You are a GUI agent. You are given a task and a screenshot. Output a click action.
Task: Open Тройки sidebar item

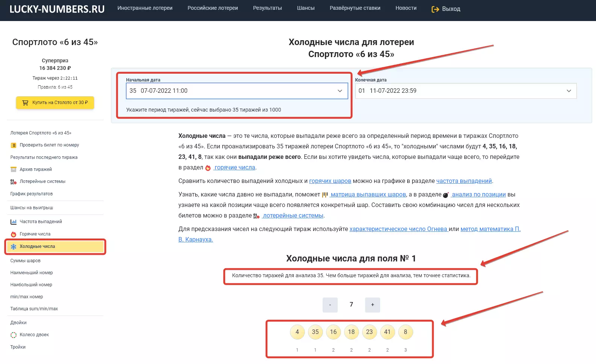tap(18, 347)
